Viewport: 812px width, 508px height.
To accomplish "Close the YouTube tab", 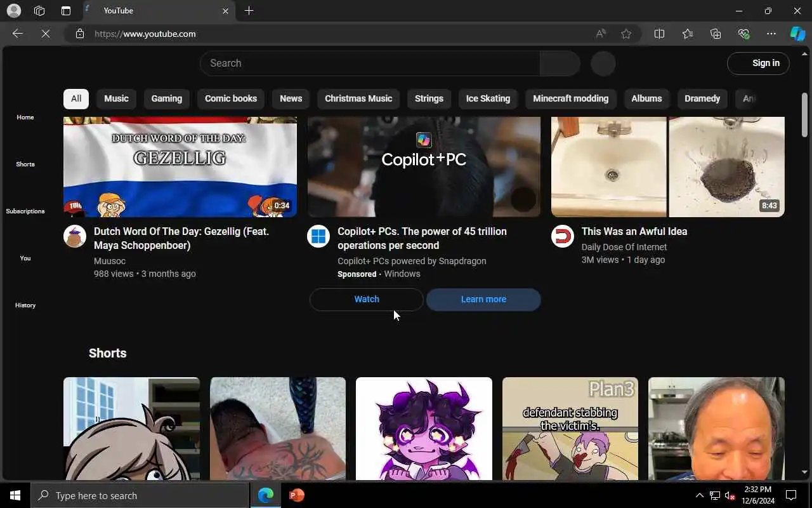I will (225, 11).
